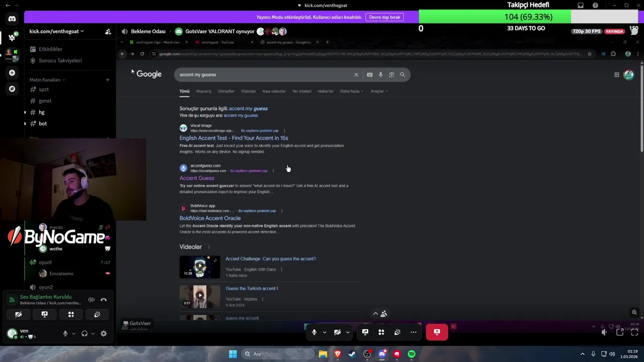Start Google voice search microphone
Screen dimensions: 644x362
click(380, 74)
